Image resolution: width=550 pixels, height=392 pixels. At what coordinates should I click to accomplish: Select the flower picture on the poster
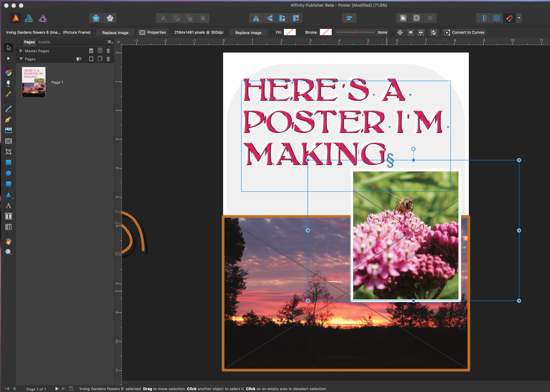406,235
